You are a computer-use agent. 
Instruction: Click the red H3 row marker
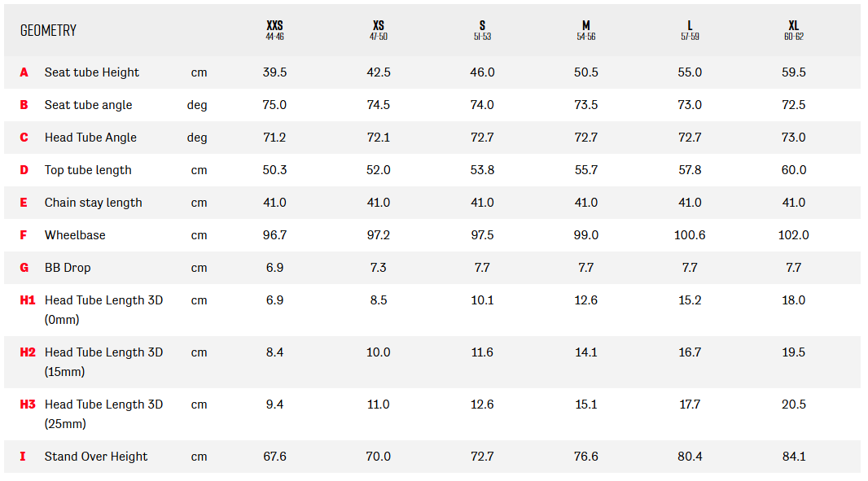[27, 404]
